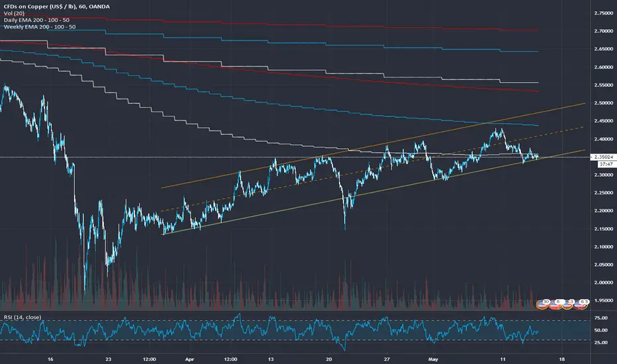617x364 pixels.
Task: Select the RSI (14, close) indicator label
Action: pos(23,317)
